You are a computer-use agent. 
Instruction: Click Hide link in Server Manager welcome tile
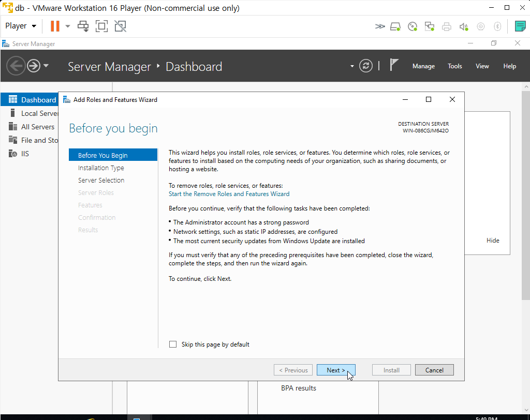[x=493, y=240]
